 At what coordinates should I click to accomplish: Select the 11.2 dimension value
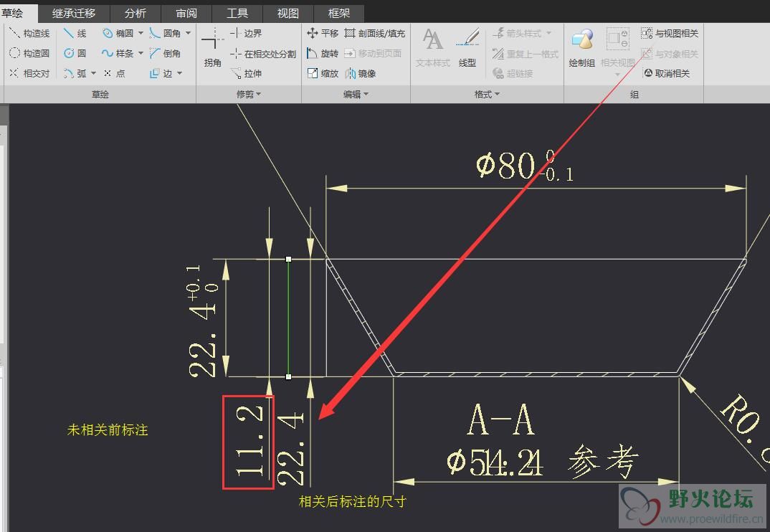click(249, 441)
